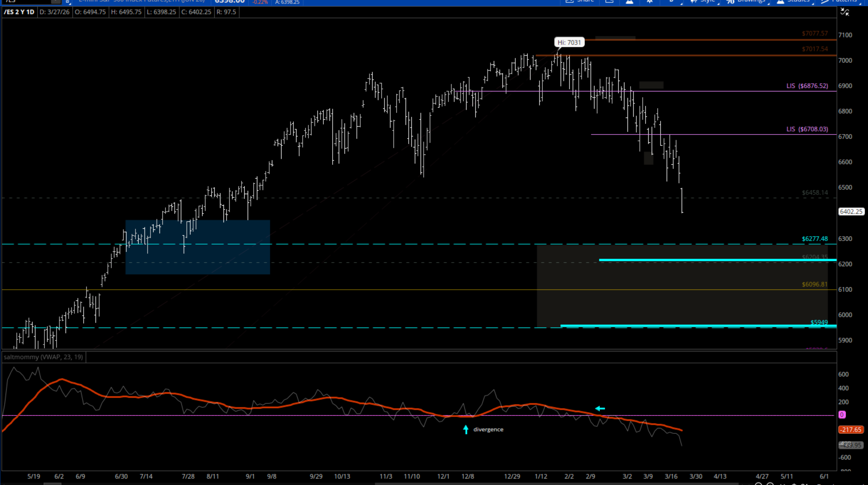868x485 pixels.
Task: Click the clipboard icon beside the symbol box
Action: (67, 1)
